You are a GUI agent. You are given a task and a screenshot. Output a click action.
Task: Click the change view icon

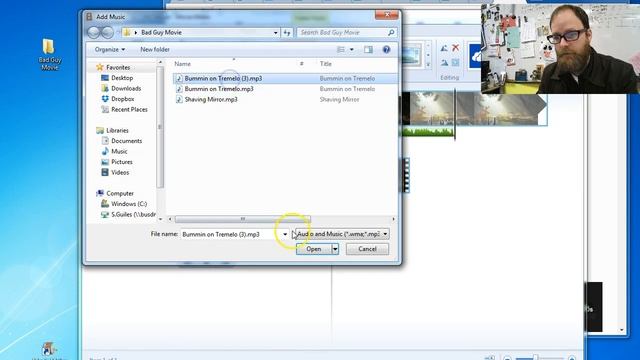341,49
